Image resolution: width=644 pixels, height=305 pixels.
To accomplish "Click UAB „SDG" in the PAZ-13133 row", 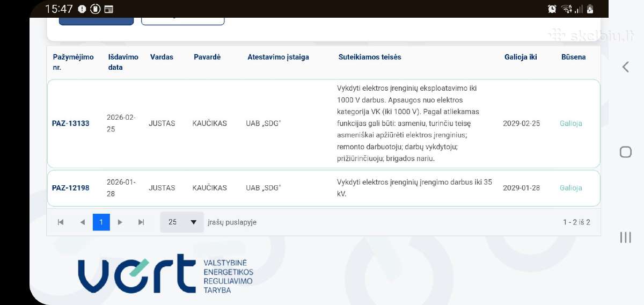I will (x=264, y=124).
